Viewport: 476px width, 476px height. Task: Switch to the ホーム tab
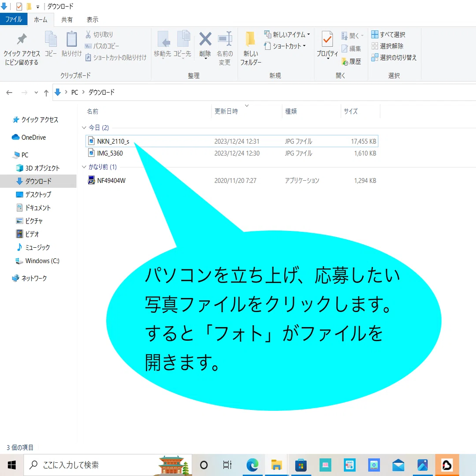pos(41,20)
